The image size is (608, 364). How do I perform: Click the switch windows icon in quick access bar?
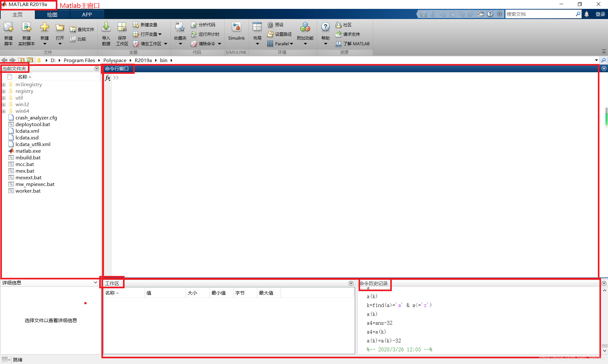481,14
